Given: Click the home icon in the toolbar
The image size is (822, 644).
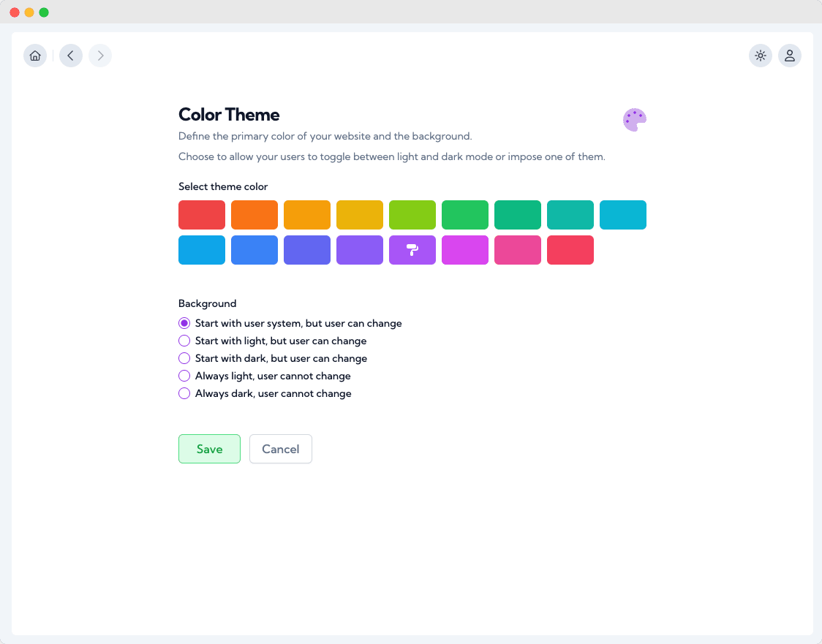Looking at the screenshot, I should pyautogui.click(x=35, y=56).
